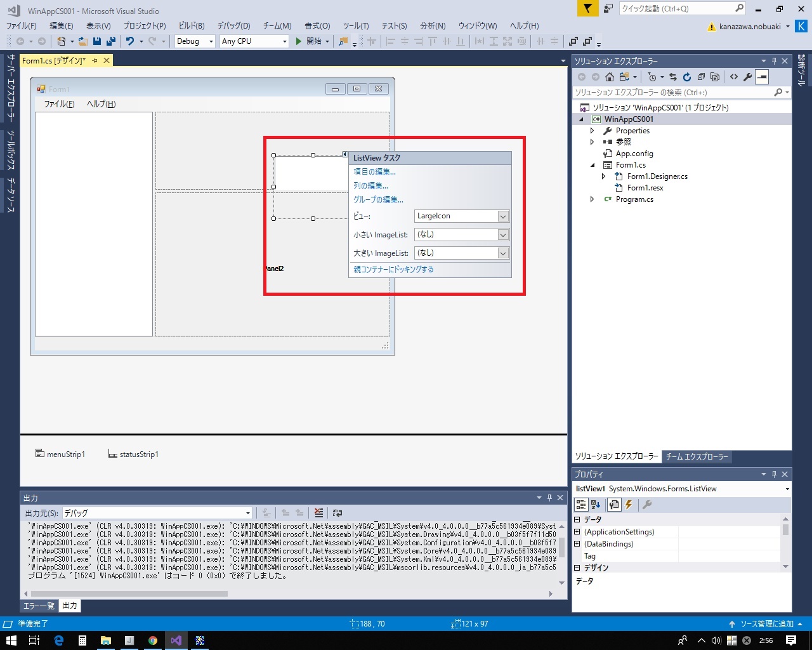Start debugging with the 開始 button
The image size is (812, 650).
click(308, 41)
